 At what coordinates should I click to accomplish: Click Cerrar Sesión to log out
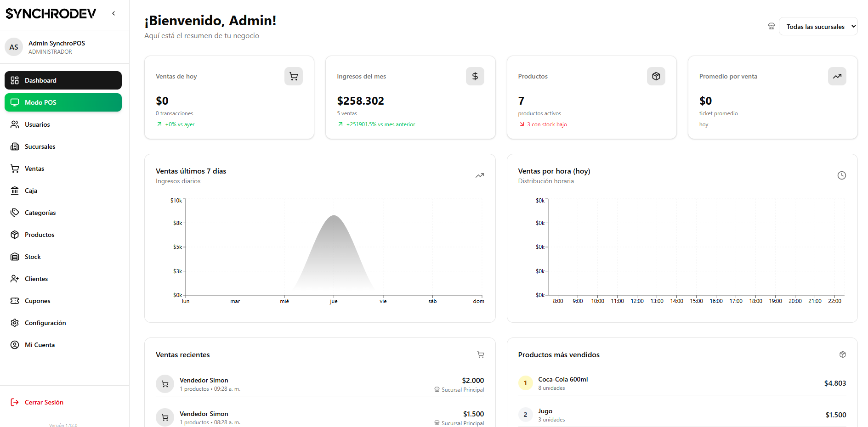44,402
